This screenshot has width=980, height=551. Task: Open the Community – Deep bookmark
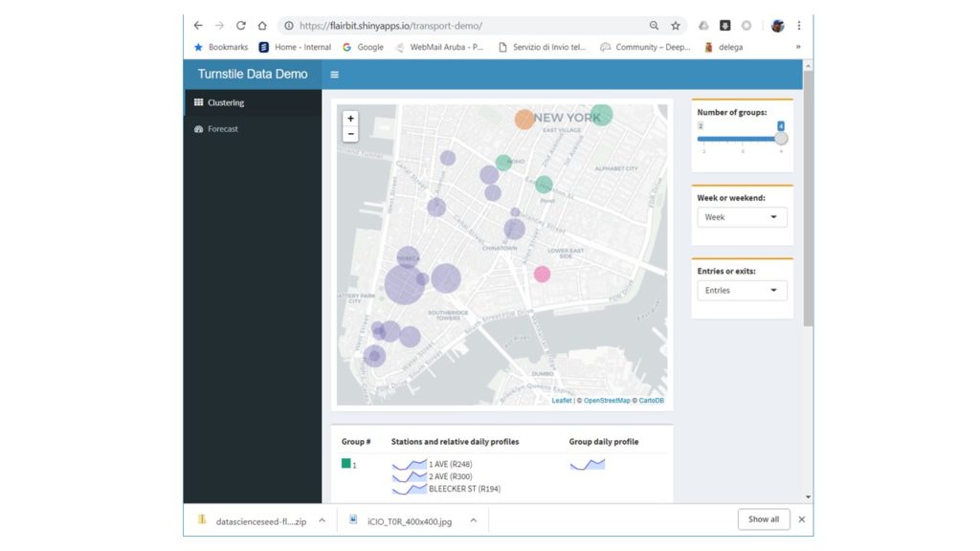coord(645,47)
